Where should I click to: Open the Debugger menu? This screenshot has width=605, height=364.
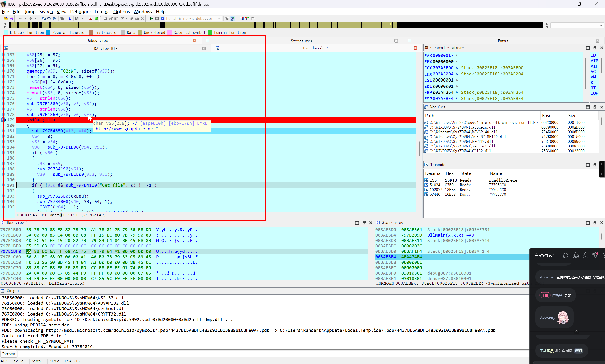tap(80, 12)
